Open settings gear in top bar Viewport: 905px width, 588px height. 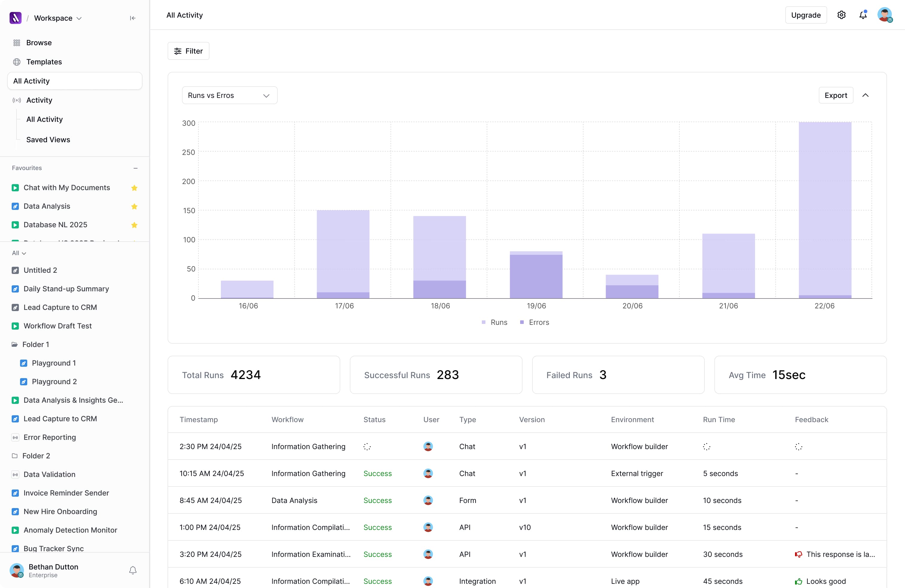(x=841, y=15)
